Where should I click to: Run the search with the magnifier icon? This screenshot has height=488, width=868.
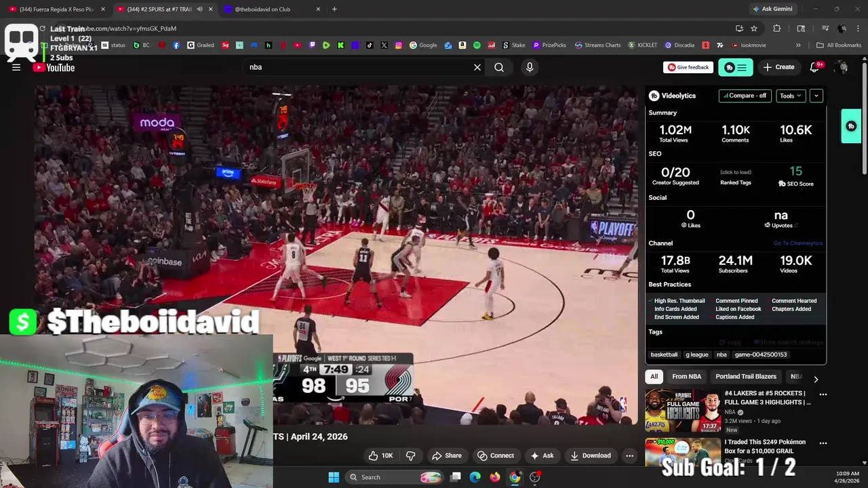(499, 67)
